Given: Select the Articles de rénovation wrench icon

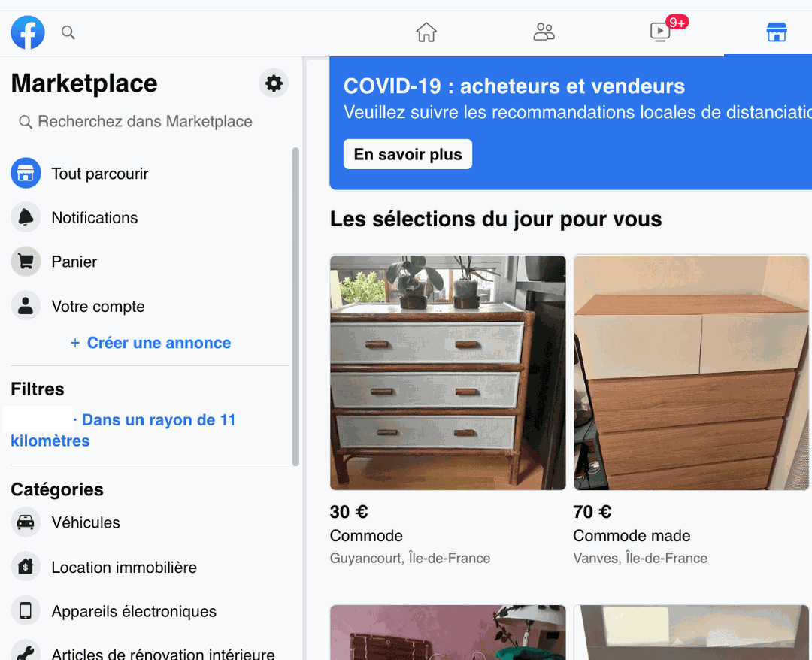Looking at the screenshot, I should 26,651.
